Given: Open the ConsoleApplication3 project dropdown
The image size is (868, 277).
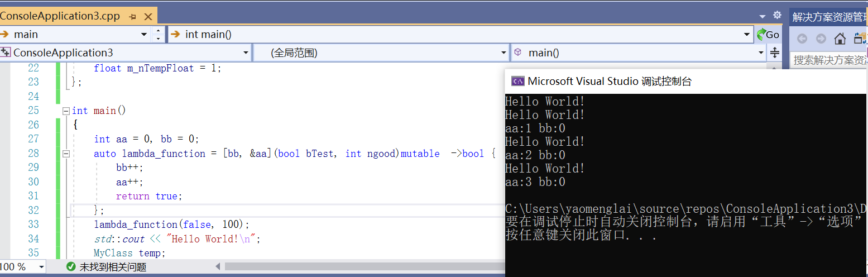Looking at the screenshot, I should pos(246,53).
